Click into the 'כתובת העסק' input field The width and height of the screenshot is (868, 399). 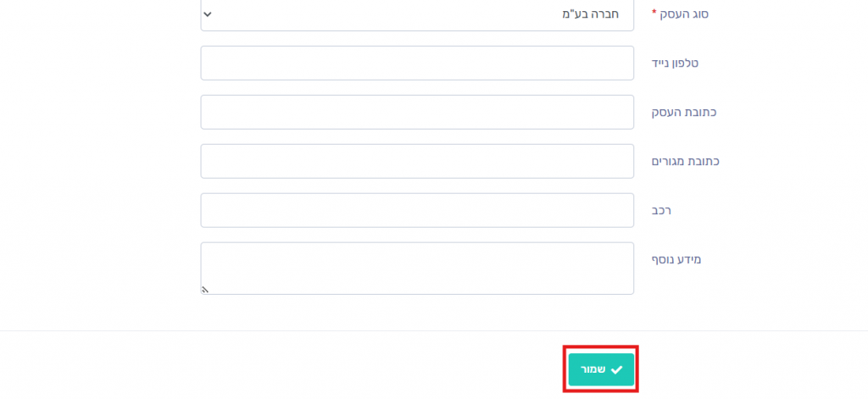[417, 113]
